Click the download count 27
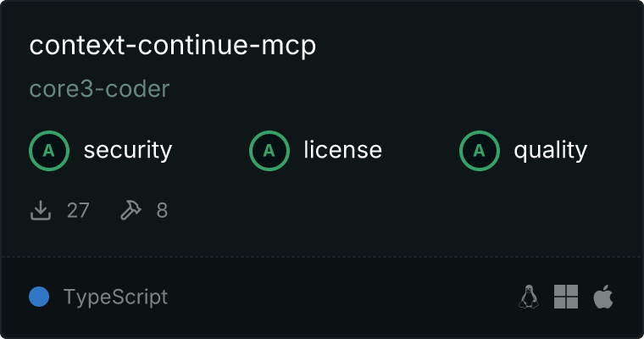The image size is (644, 339). click(x=78, y=210)
